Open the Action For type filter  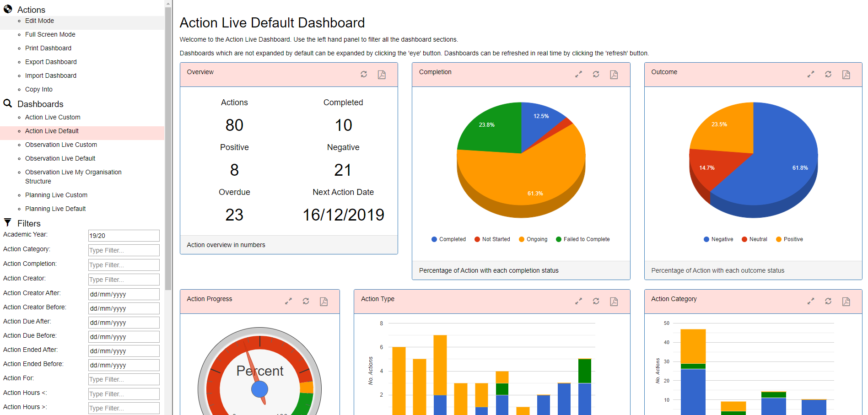[124, 379]
